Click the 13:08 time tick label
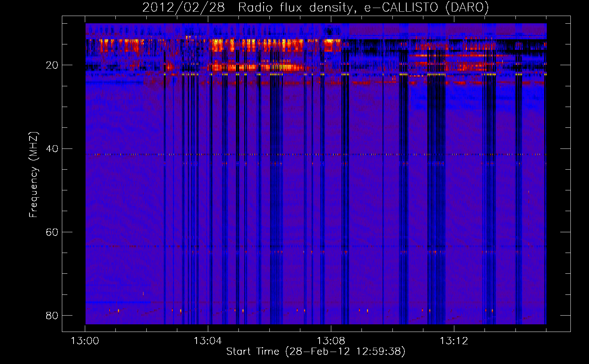The height and width of the screenshot is (364, 589). click(x=331, y=341)
